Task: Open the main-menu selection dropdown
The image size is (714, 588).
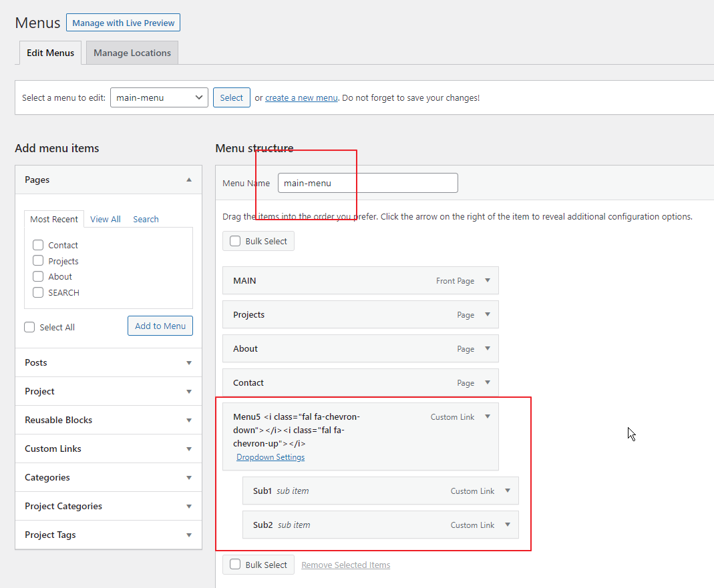Action: (x=159, y=97)
